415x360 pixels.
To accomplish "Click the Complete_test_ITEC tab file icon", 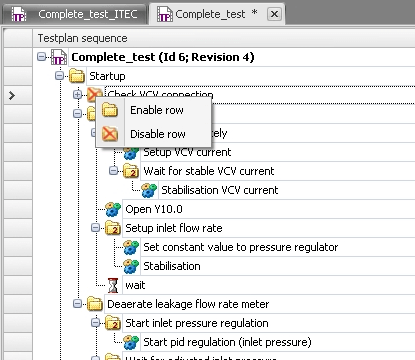I will click(x=19, y=14).
